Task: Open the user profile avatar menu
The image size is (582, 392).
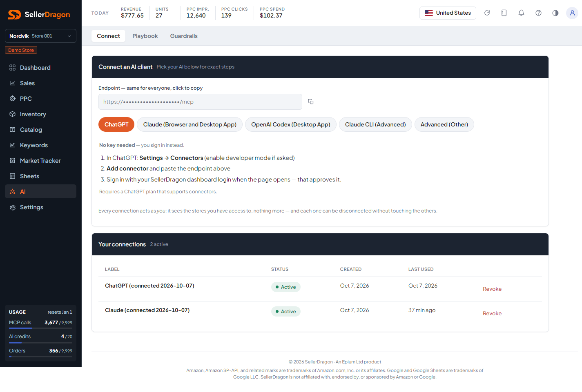Action: [572, 13]
